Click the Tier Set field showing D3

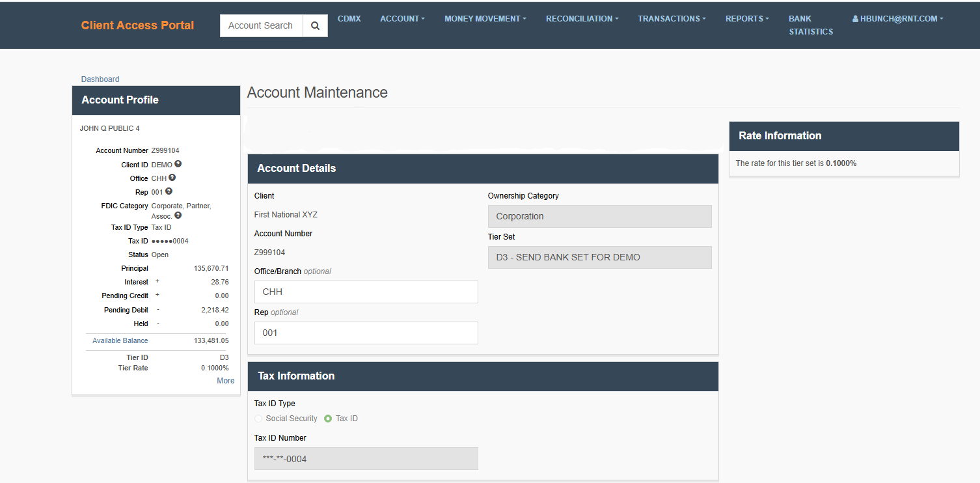click(x=600, y=257)
